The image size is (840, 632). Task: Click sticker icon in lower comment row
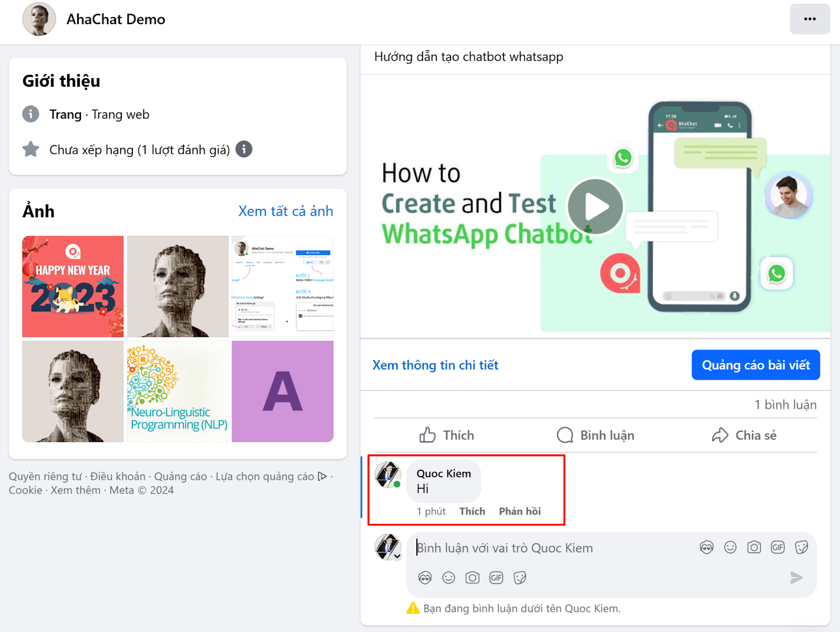(x=520, y=578)
